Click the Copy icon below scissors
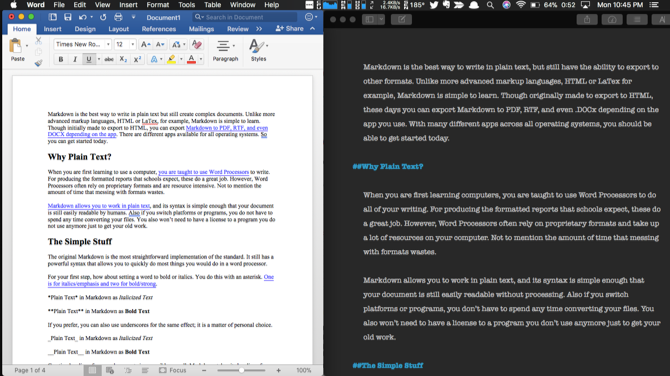This screenshot has width=670, height=376. 38,52
